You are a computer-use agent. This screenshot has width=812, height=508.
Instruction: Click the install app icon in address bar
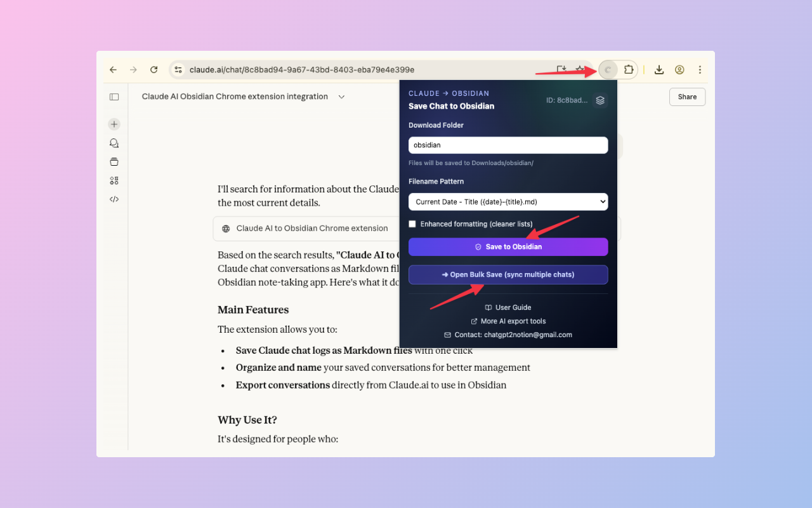coord(561,70)
